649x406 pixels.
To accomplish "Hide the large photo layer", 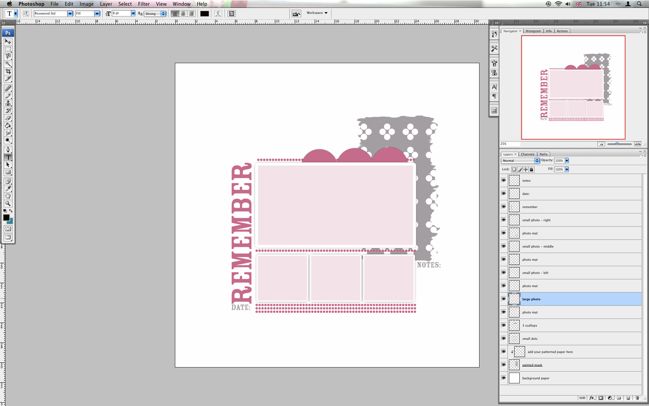I will pyautogui.click(x=504, y=299).
